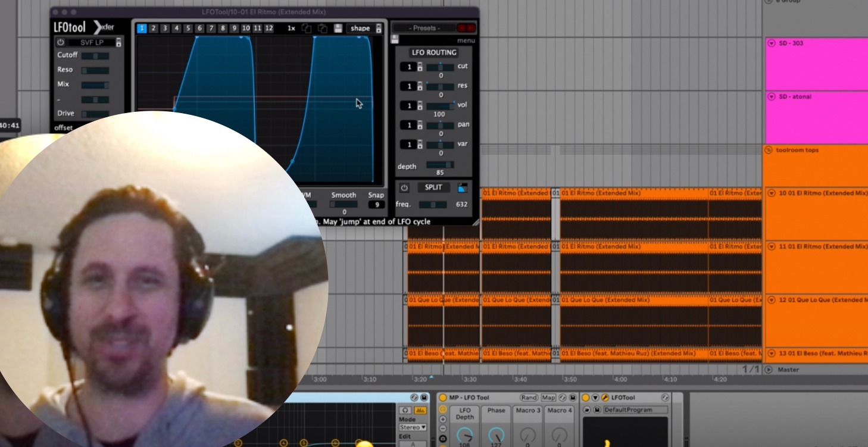Screen dimensions: 868x447
Task: Collapse the SD - 303 track
Action: coord(772,43)
